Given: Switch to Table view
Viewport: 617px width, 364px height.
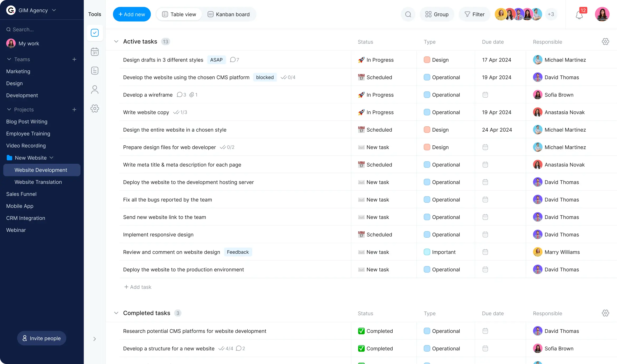Looking at the screenshot, I should click(179, 14).
